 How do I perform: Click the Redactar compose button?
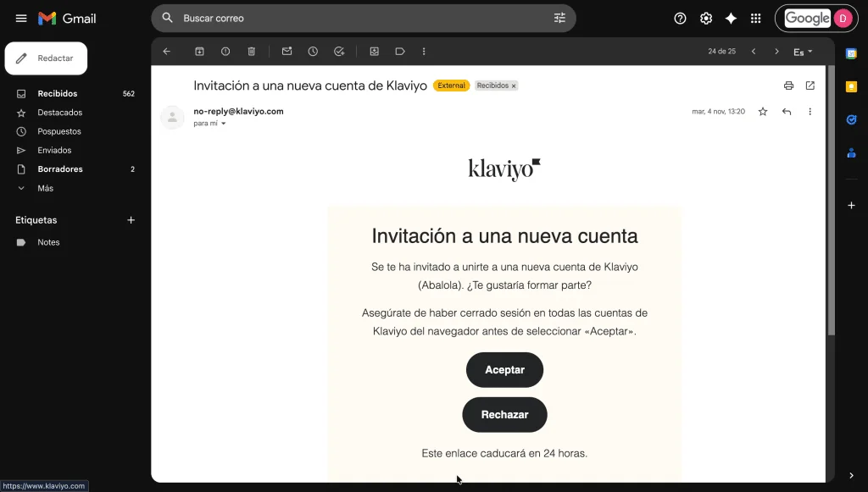point(46,58)
